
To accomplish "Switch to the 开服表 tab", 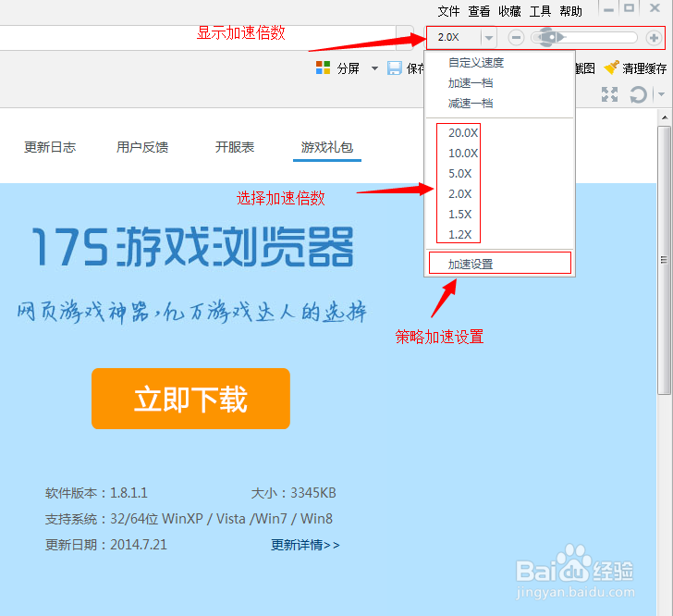I will point(235,147).
